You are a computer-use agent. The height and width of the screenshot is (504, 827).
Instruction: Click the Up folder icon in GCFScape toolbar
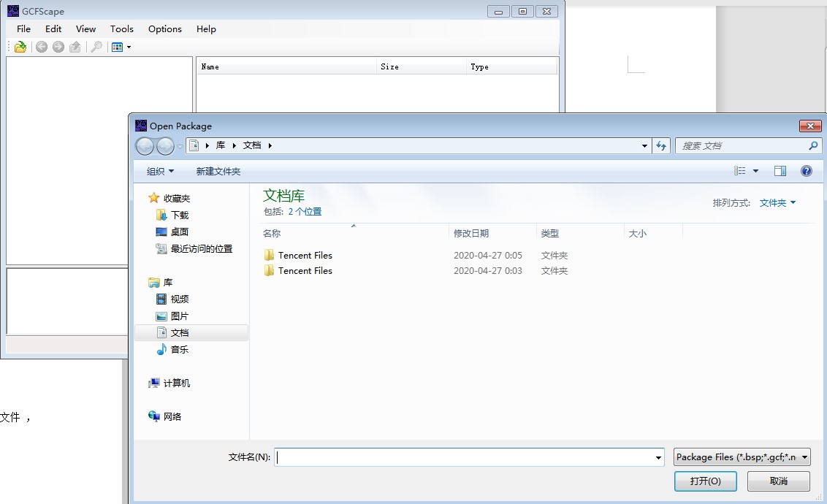(75, 47)
